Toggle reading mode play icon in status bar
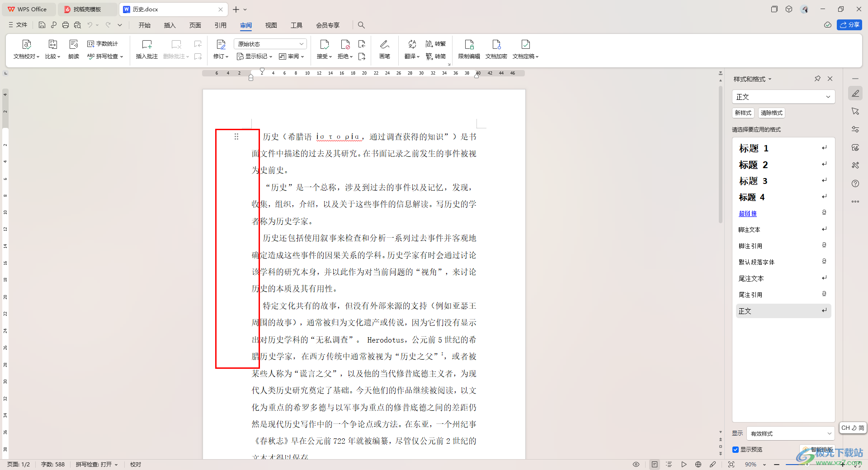 [684, 464]
